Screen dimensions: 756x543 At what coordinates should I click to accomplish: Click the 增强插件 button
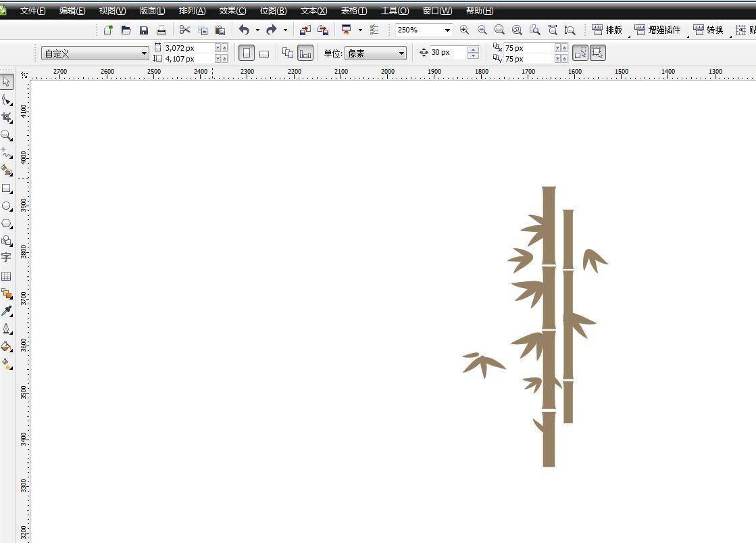click(x=657, y=30)
